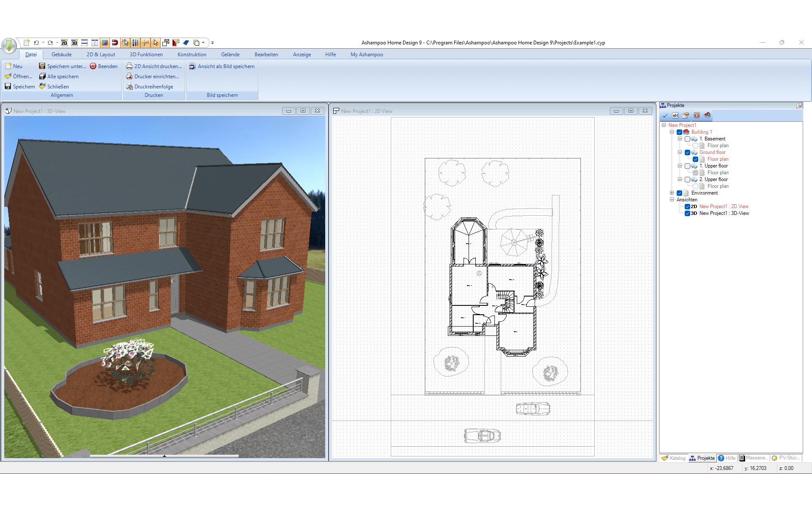Toggle the Environment checkbox
The image size is (812, 511).
coord(680,193)
